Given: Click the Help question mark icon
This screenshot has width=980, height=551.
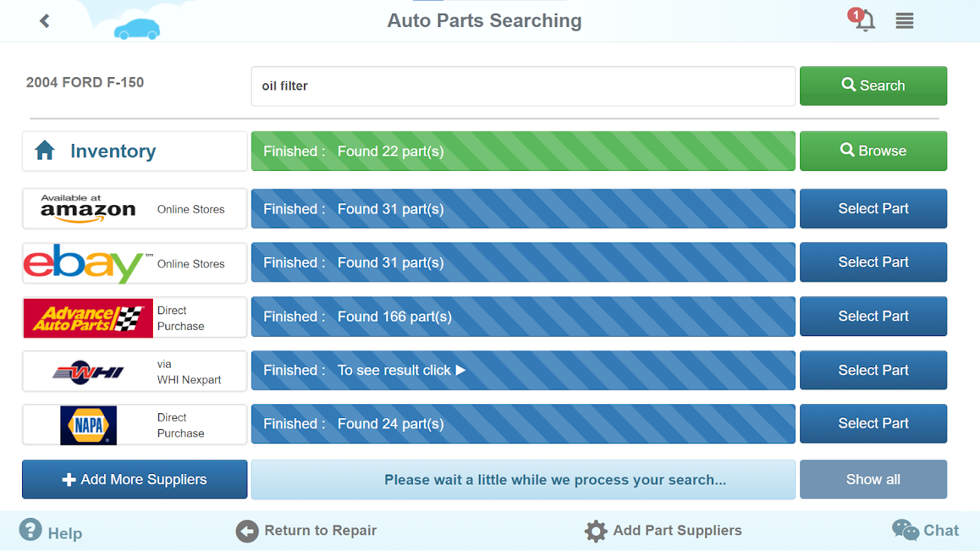Looking at the screenshot, I should pos(30,530).
